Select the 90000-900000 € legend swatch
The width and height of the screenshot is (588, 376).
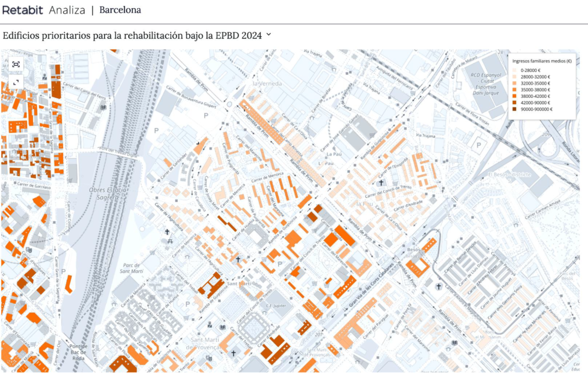(514, 109)
